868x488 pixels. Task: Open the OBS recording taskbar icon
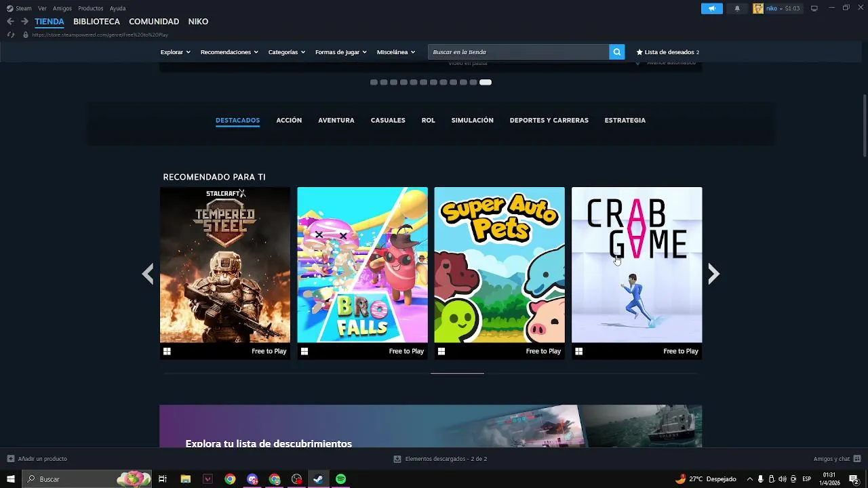296,479
